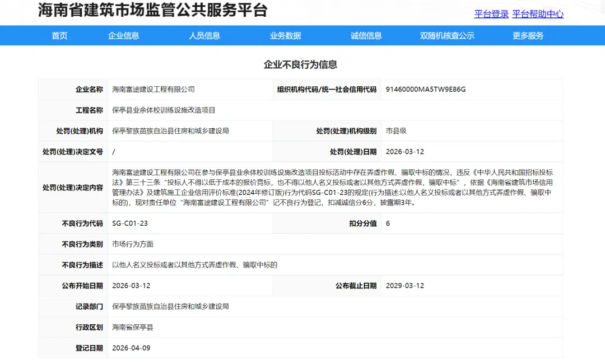This screenshot has height=364, width=605.
Task: Click the 处罚(处理)日期 value 2026-03-12
Action: click(x=405, y=152)
